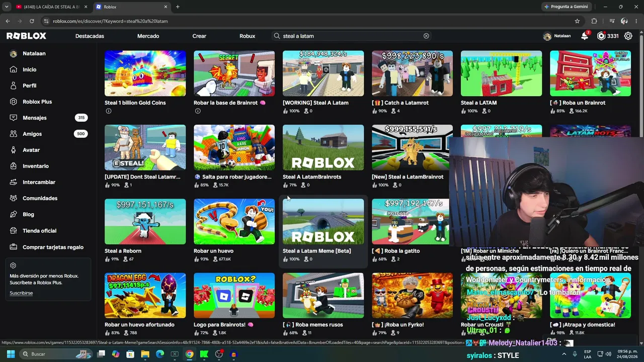Open the Robux balance icon showing 3331
The width and height of the screenshot is (644, 362).
tap(601, 36)
